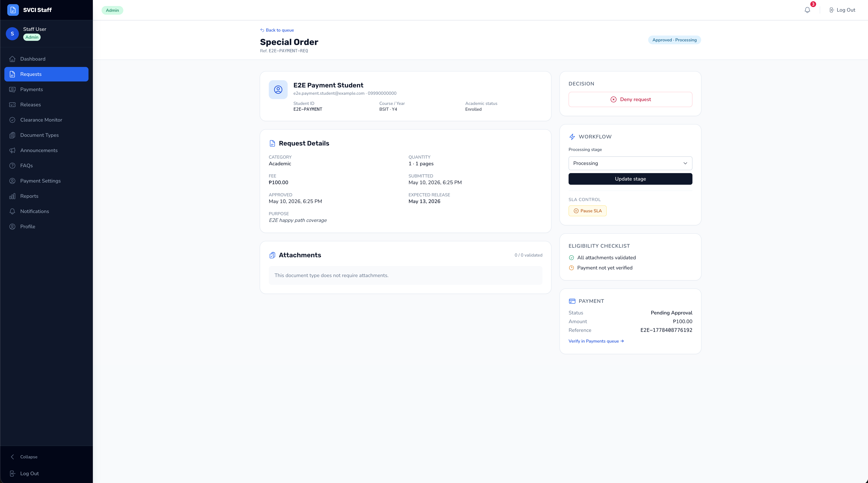Image resolution: width=868 pixels, height=483 pixels.
Task: Click the 0 / 0 validated counter
Action: [x=528, y=255]
